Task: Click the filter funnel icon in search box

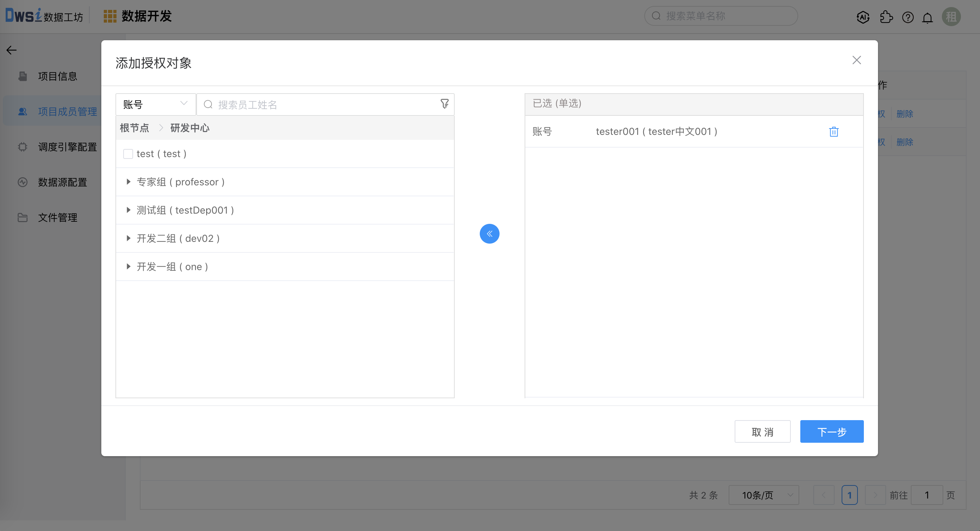Action: pos(444,104)
